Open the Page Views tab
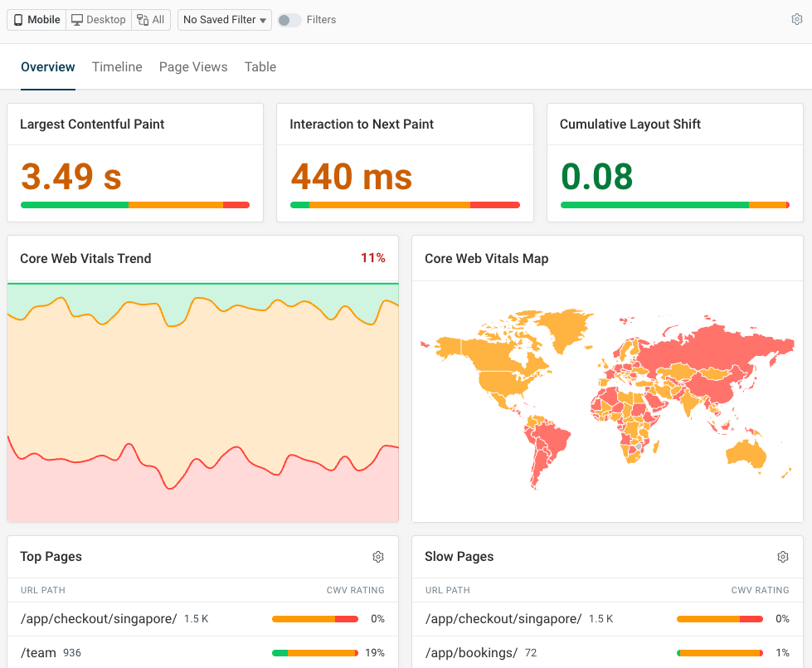 click(x=192, y=66)
